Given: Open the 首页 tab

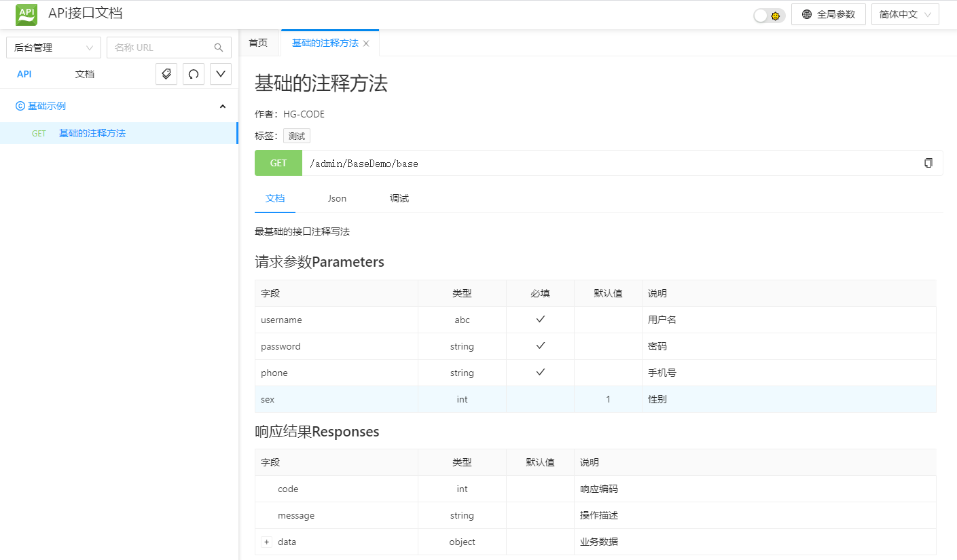Looking at the screenshot, I should pos(258,43).
